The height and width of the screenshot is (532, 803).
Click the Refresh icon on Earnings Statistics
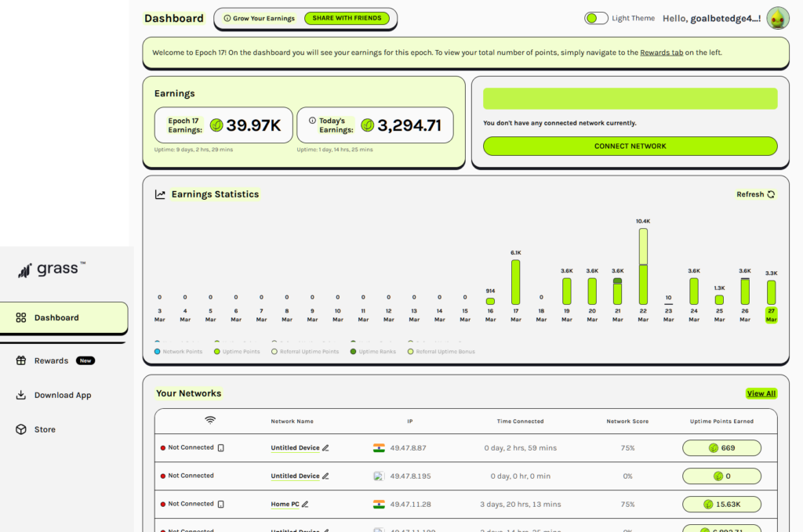771,194
